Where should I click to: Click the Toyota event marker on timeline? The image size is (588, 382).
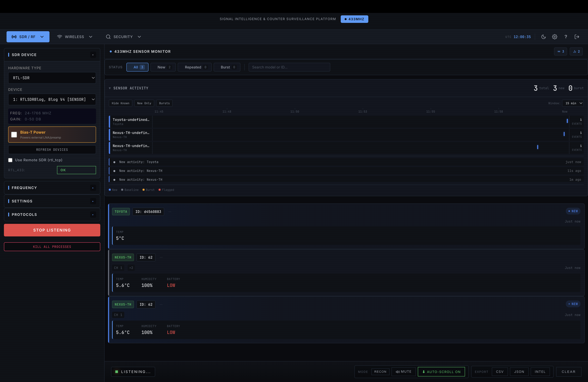(x=567, y=121)
